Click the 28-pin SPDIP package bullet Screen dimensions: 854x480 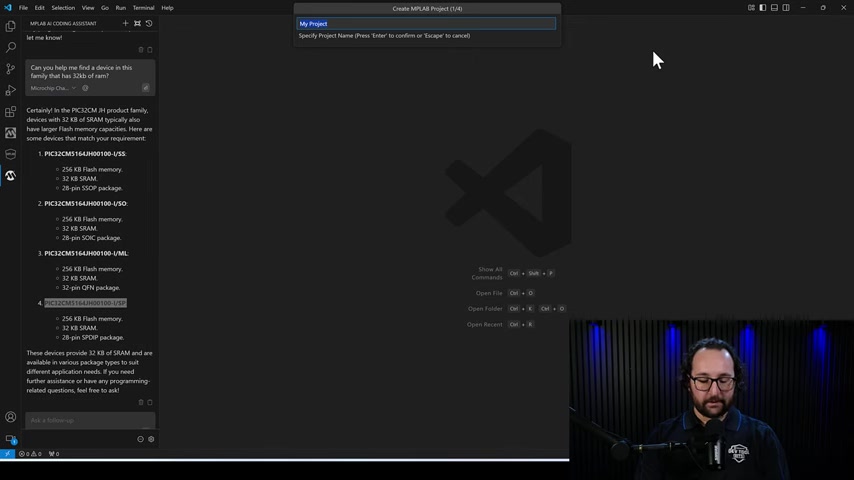[x=93, y=337]
